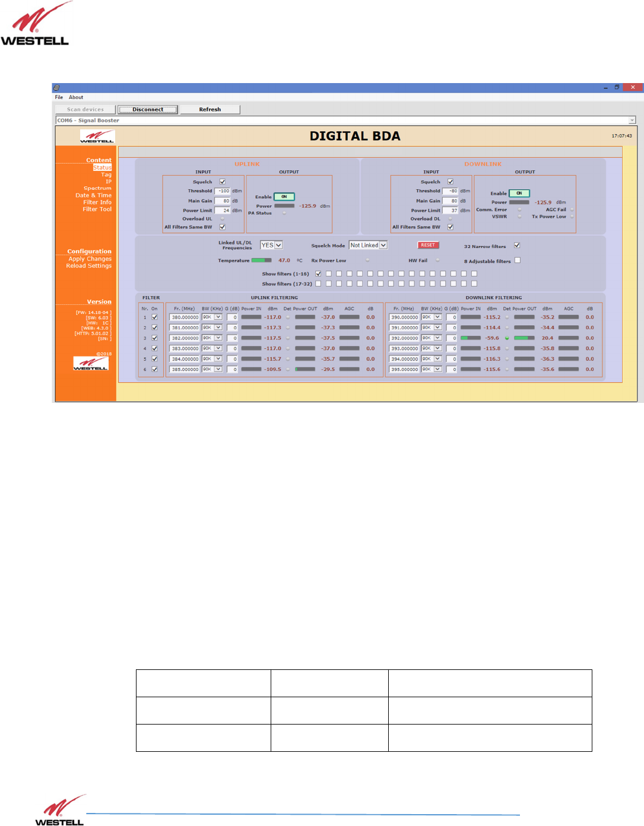Open the File menu
Image resolution: width=644 pixels, height=826 pixels.
coord(59,97)
